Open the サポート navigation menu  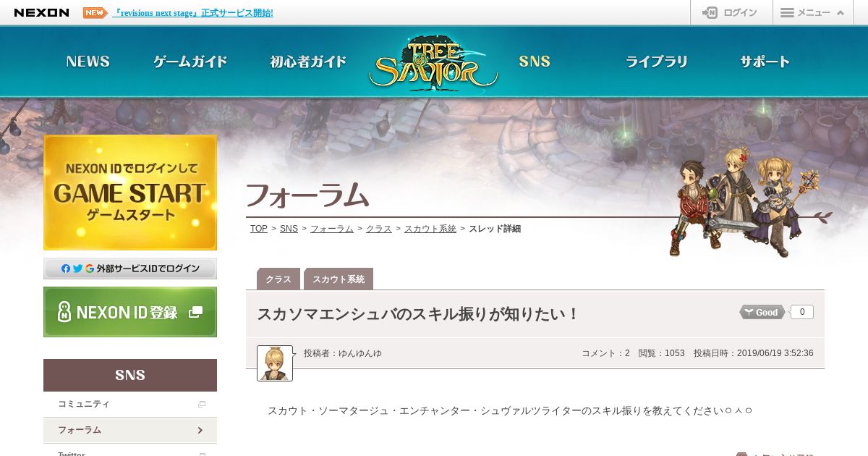click(x=765, y=62)
